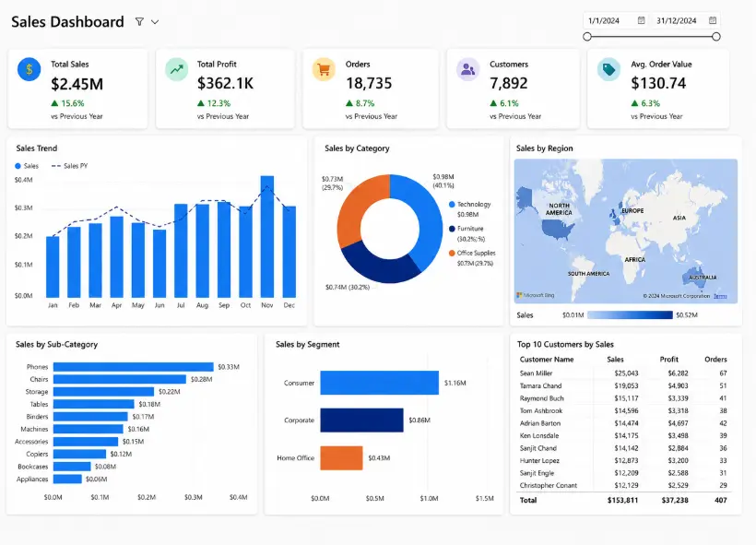Select the Consumer bar in Sales by Segment

[x=380, y=383]
